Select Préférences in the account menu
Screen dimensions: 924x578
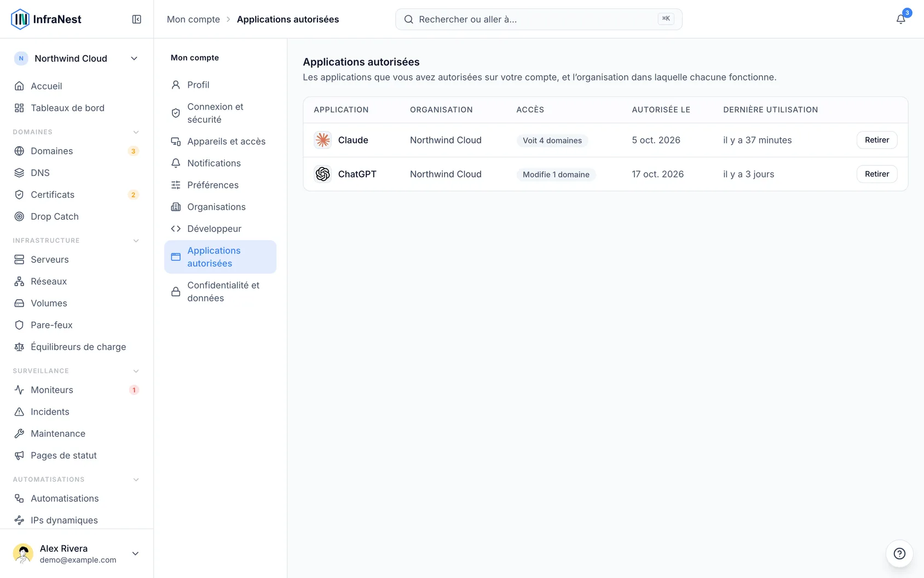point(220,185)
